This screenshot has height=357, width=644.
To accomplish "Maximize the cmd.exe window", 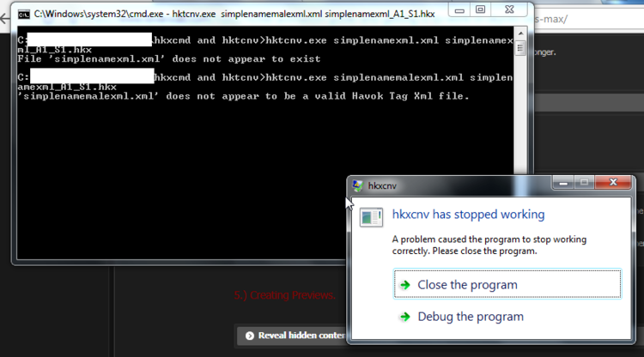I will click(480, 9).
